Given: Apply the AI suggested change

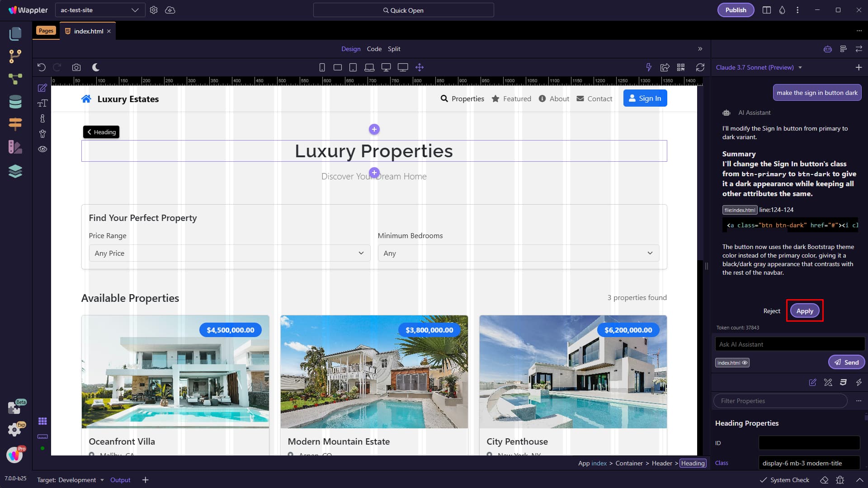Looking at the screenshot, I should point(805,311).
